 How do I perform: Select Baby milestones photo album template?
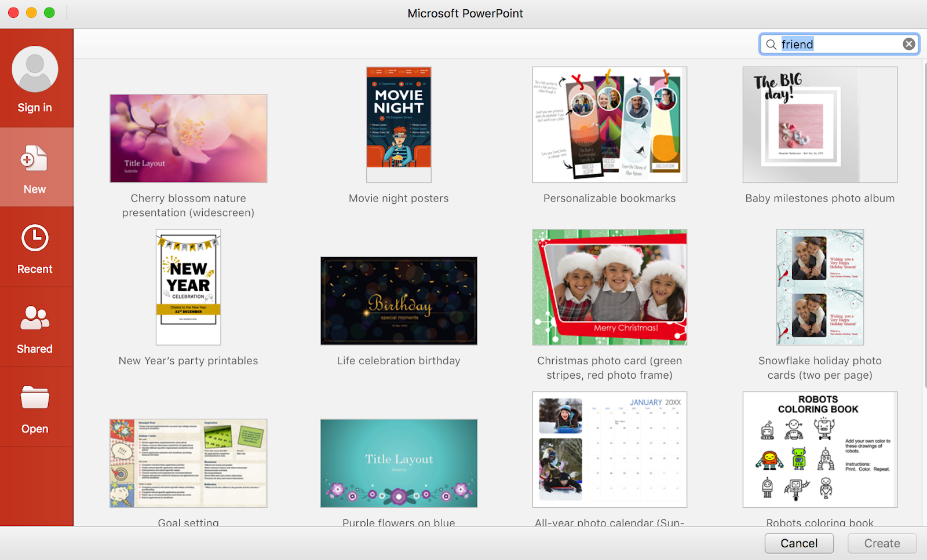click(820, 125)
